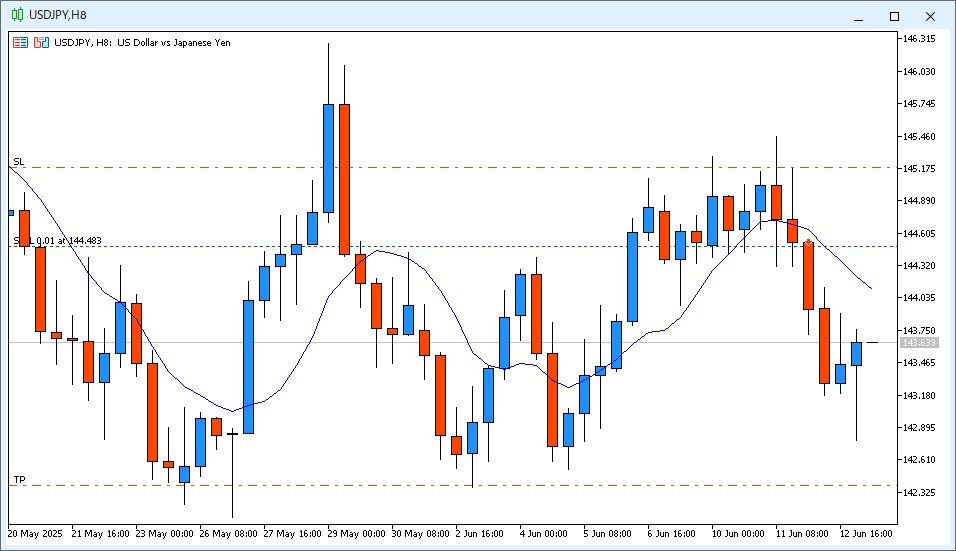Click the 12 Jun 16:00 time label
Screen dimensions: 956x551
(x=866, y=533)
